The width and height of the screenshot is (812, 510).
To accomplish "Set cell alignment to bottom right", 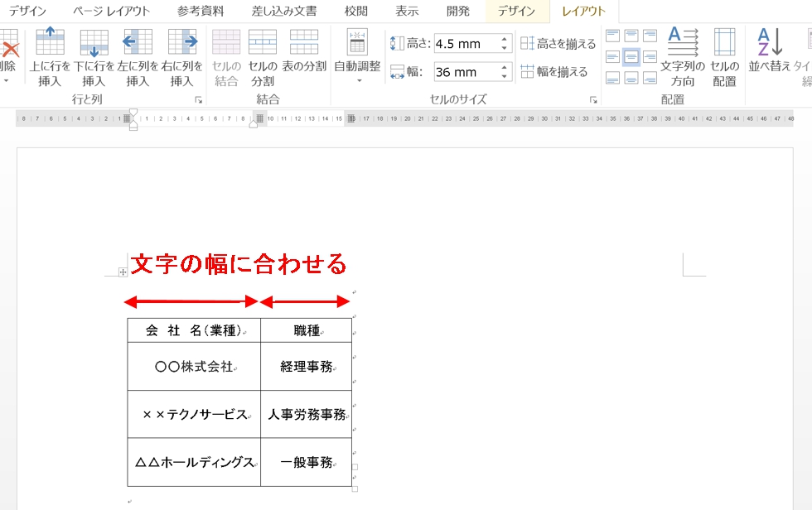I will [x=650, y=78].
